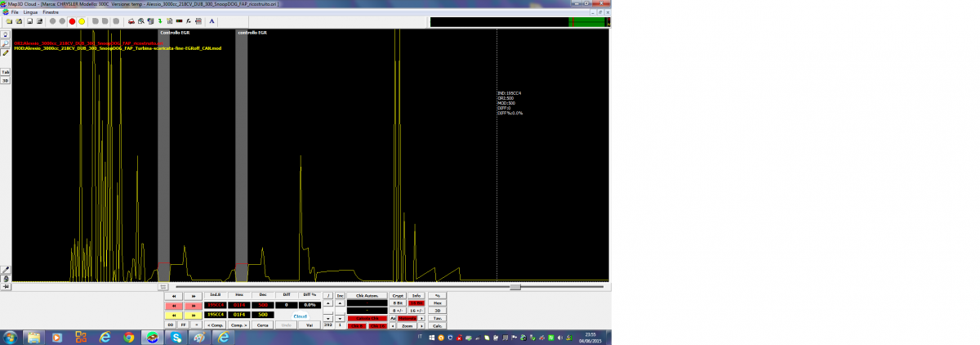Click the < Comp. button
The image size is (980, 345).
click(x=214, y=325)
